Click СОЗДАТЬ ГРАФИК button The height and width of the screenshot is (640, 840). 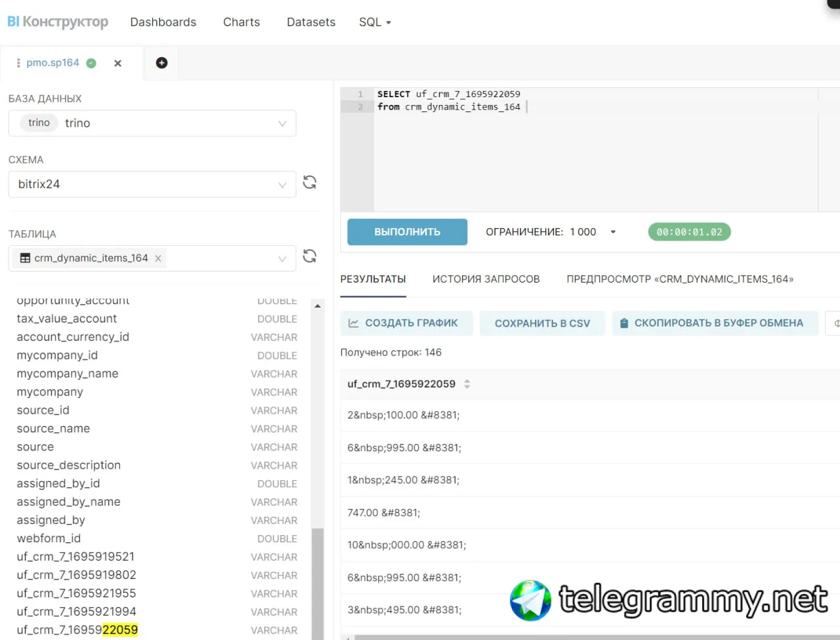407,323
